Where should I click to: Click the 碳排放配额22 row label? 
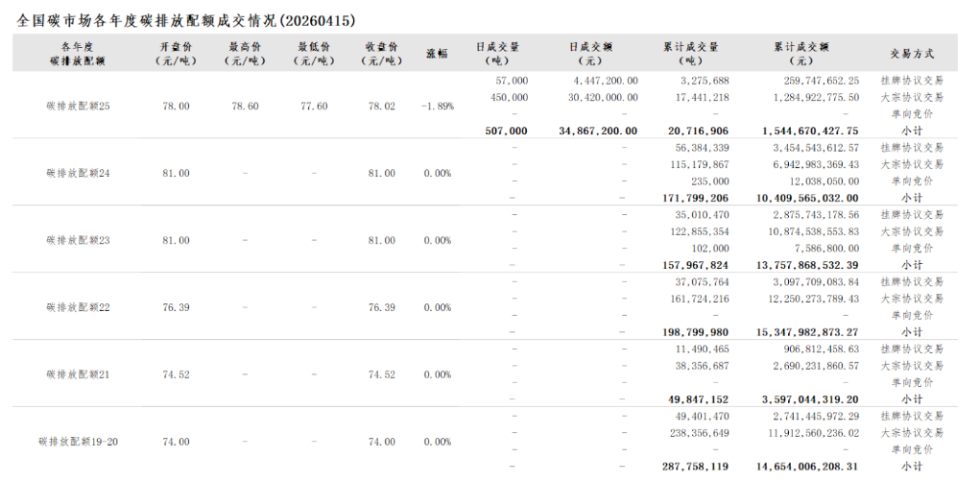click(79, 307)
